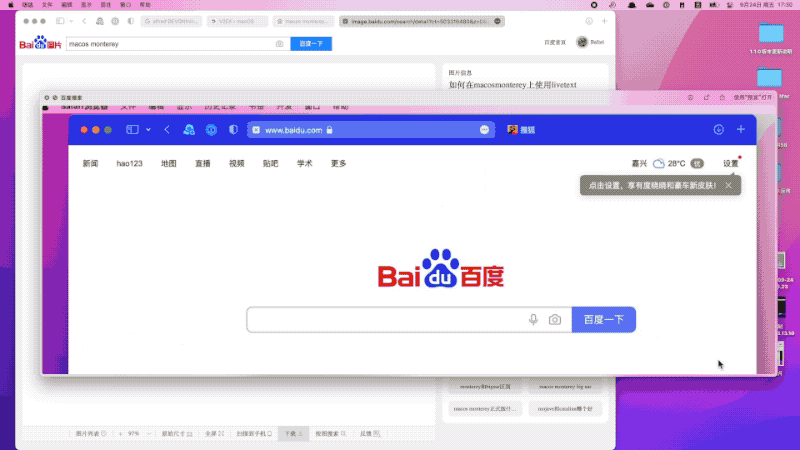The height and width of the screenshot is (450, 800).
Task: Dismiss the 点击设置 tooltip with its X
Action: (x=729, y=185)
